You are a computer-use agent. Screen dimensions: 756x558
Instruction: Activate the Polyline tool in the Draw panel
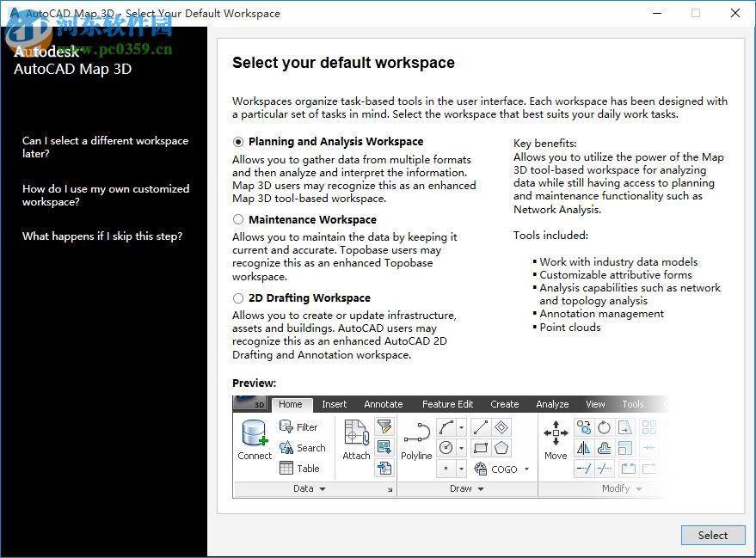(416, 438)
